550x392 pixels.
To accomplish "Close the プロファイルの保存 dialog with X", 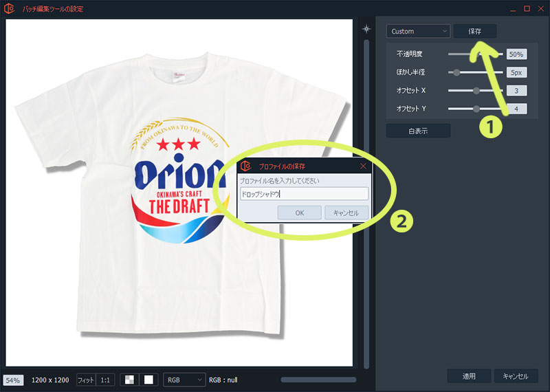I will coord(363,166).
